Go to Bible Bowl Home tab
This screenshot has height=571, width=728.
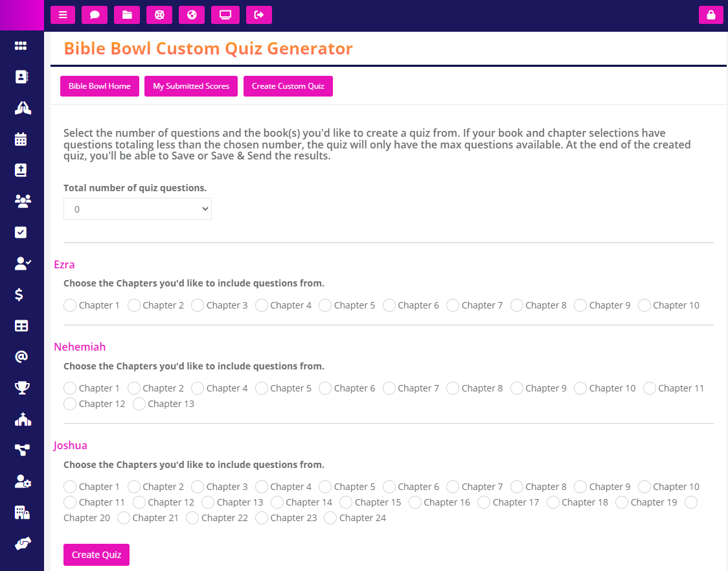point(99,86)
